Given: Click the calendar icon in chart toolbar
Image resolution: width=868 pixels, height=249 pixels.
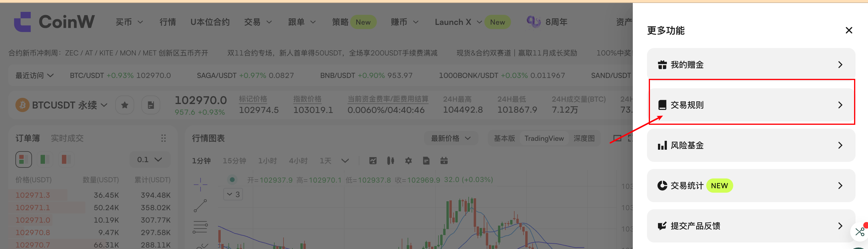Looking at the screenshot, I should [x=444, y=161].
